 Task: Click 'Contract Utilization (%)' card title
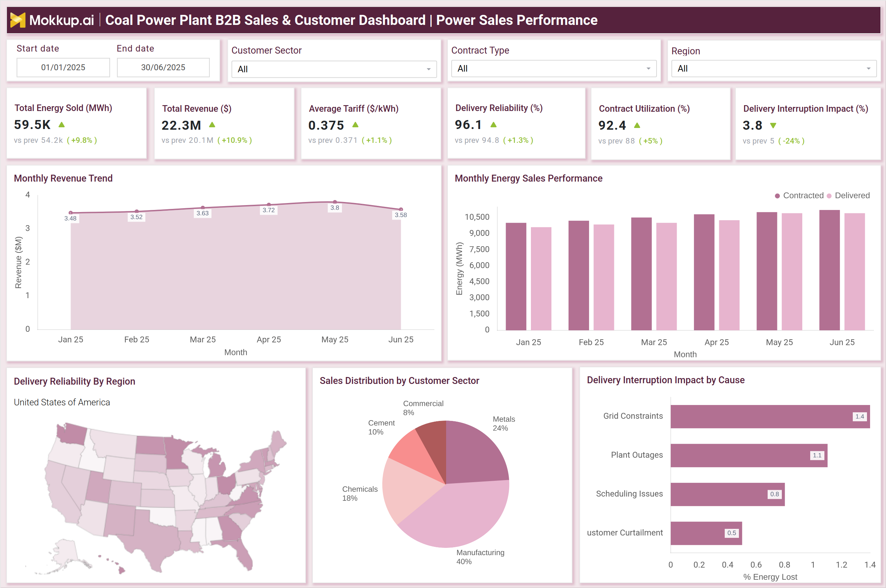(x=644, y=109)
